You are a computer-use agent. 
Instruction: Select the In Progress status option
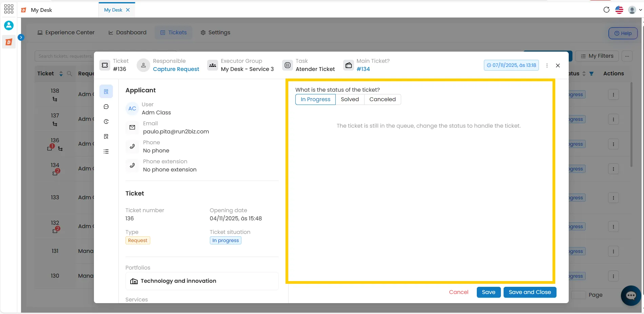[315, 99]
